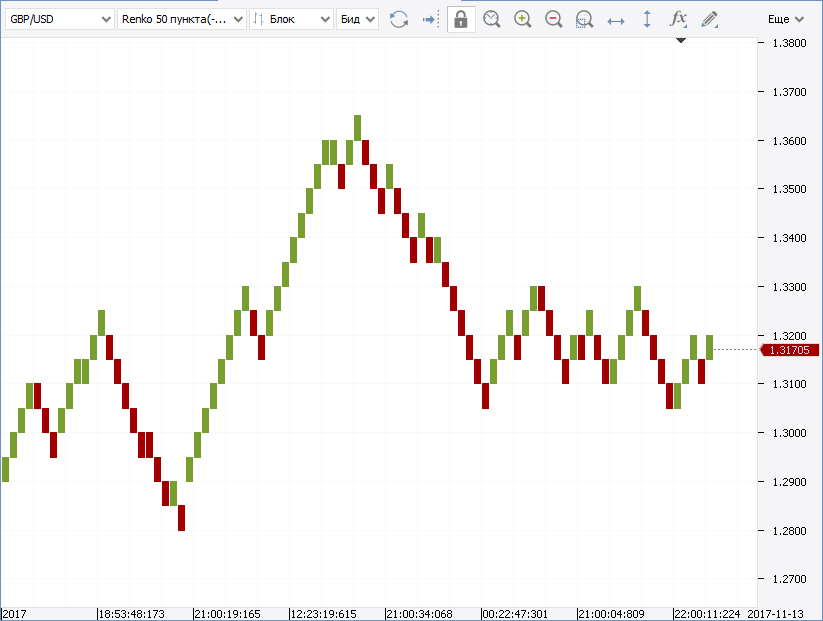The image size is (823, 621).
Task: Open the Блок chart type dropdown
Action: coord(291,19)
